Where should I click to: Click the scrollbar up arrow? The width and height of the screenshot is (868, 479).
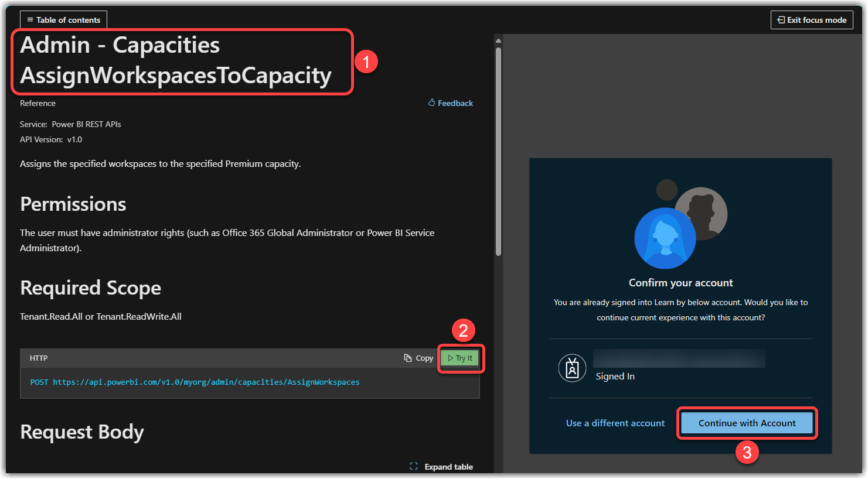point(498,41)
